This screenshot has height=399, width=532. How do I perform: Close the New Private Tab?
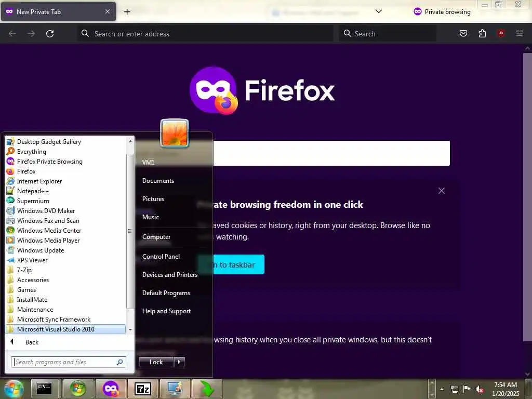click(108, 11)
